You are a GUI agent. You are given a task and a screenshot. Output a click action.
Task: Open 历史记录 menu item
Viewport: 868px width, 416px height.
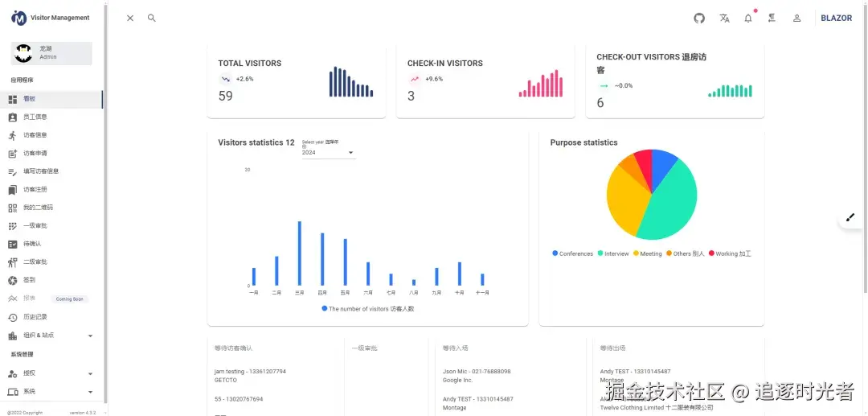point(51,317)
